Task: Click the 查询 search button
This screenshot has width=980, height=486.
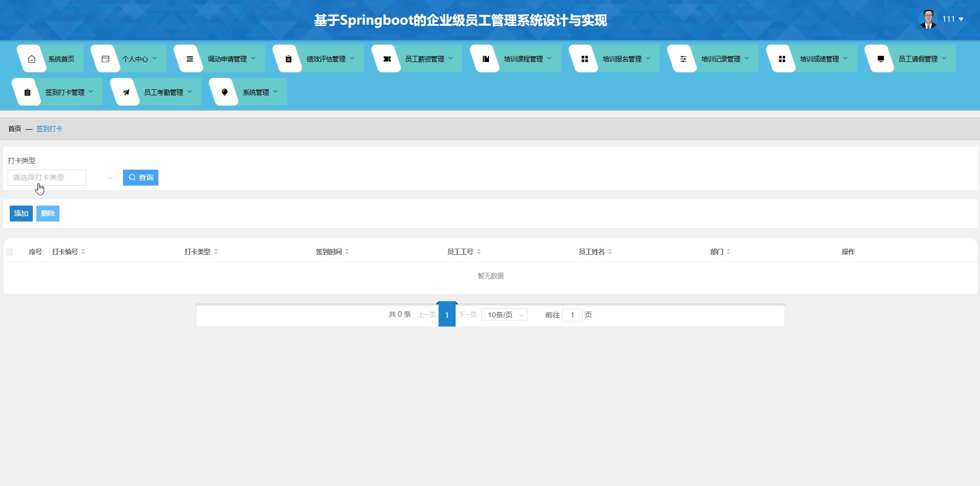Action: [140, 178]
